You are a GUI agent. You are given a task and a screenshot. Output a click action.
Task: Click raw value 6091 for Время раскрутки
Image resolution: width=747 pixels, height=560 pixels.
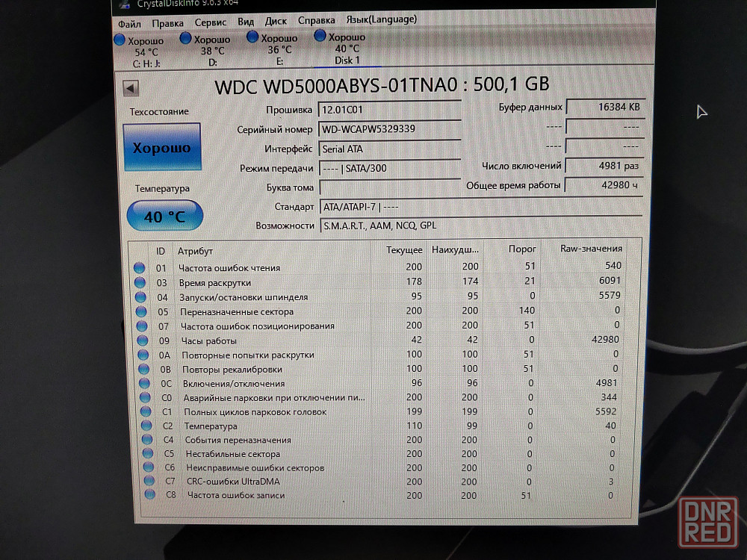tap(610, 281)
